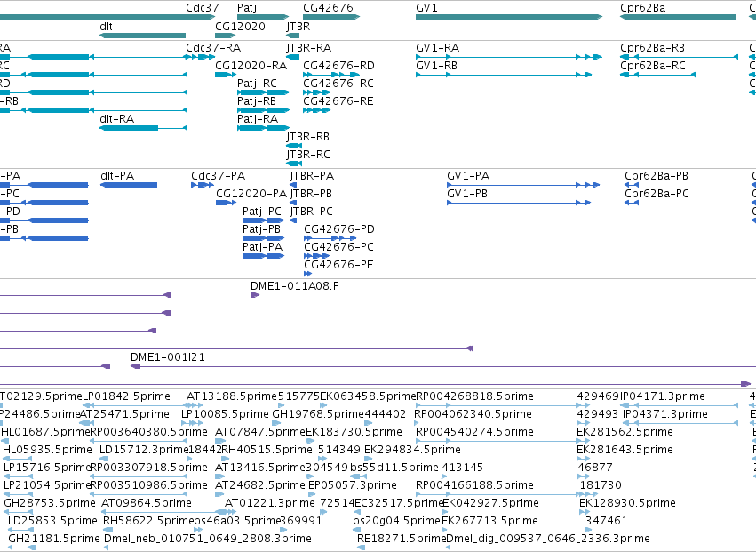Select the Cpr62Ba-RC transcript label
This screenshot has width=756, height=552.
click(652, 65)
